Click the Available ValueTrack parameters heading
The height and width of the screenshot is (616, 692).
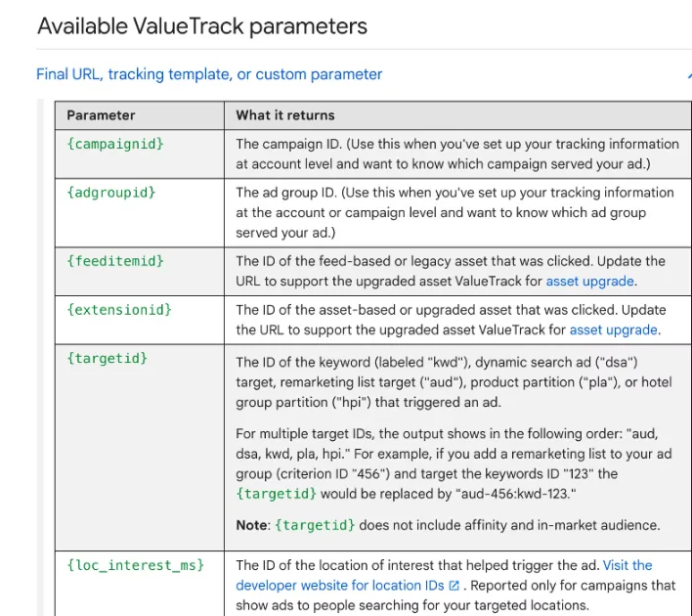(x=202, y=26)
